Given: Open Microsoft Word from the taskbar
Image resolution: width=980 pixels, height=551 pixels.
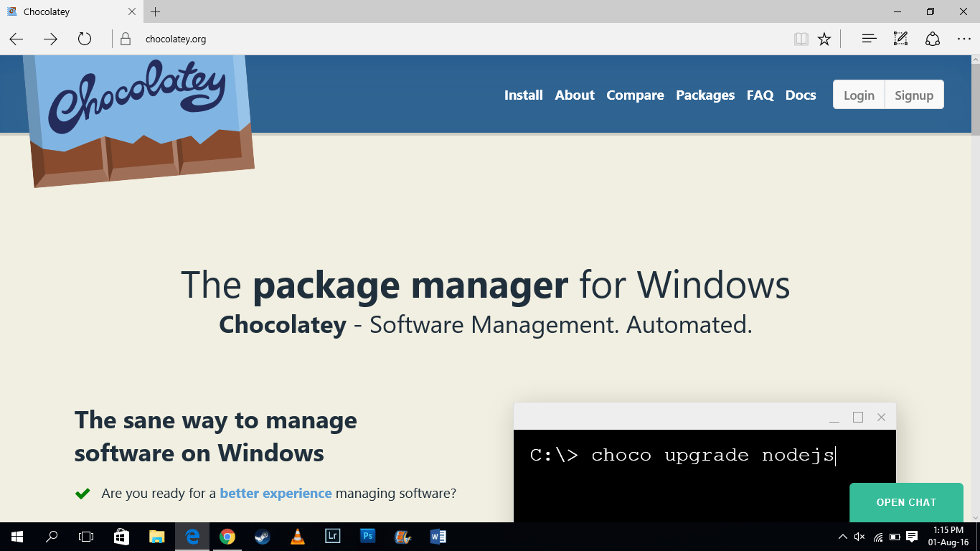Looking at the screenshot, I should click(438, 537).
